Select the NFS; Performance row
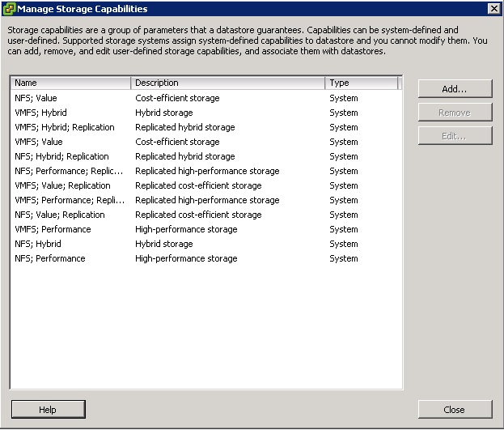The height and width of the screenshot is (430, 504). coord(49,258)
